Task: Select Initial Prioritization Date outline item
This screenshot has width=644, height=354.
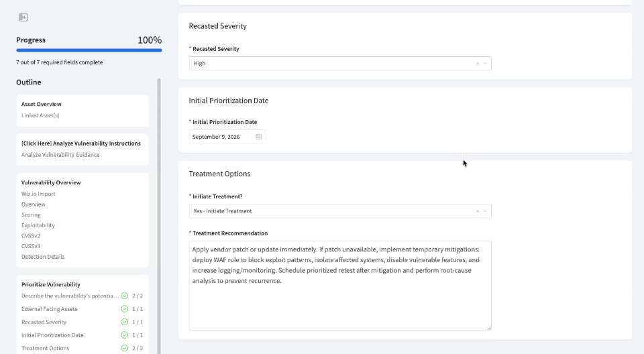Action: click(x=52, y=335)
